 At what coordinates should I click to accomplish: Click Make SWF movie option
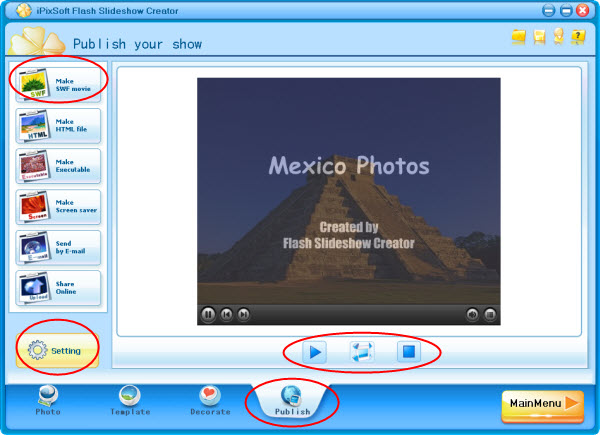click(x=58, y=85)
